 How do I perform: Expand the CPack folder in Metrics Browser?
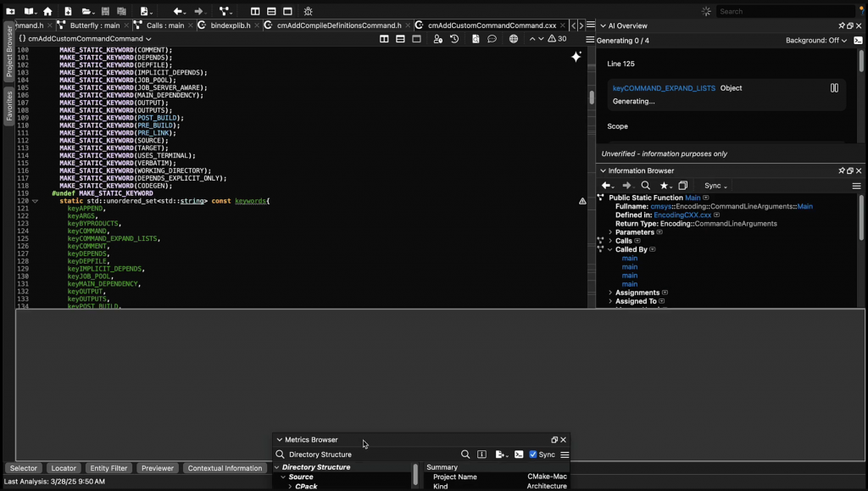(x=290, y=487)
